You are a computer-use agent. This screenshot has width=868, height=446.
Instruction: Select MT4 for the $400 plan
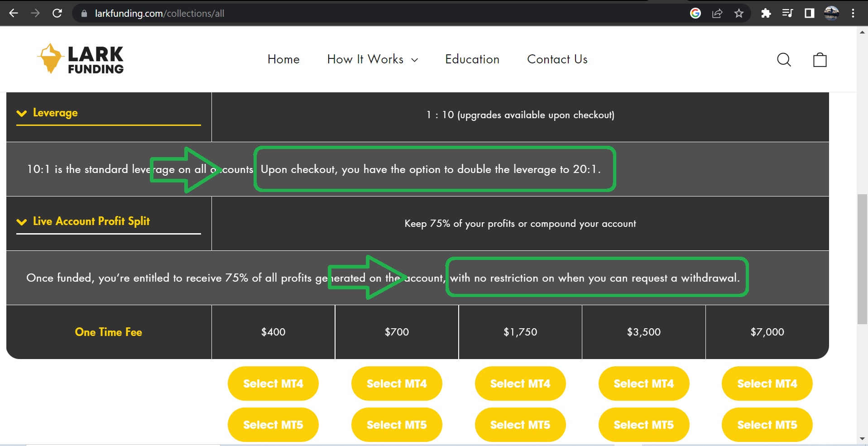[x=273, y=384]
